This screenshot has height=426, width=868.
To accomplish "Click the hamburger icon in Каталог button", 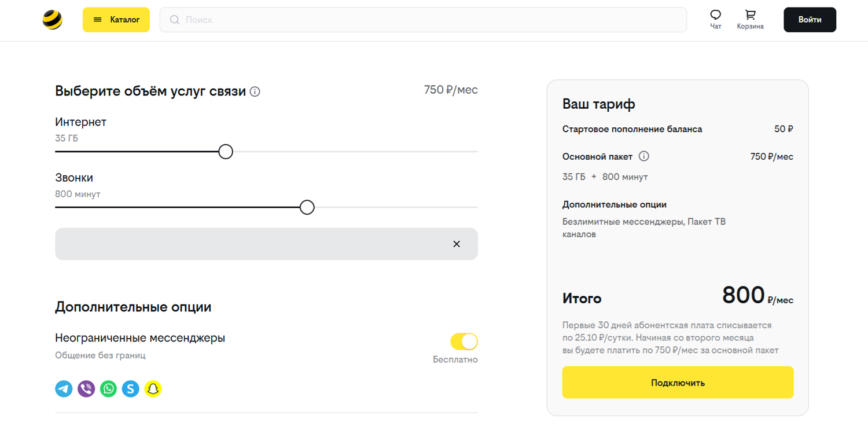I will coord(98,20).
